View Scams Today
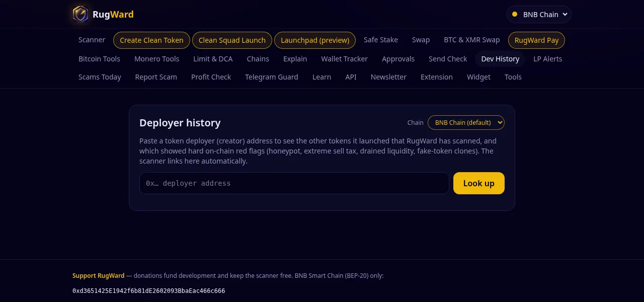Image resolution: width=644 pixels, height=302 pixels. point(100,77)
